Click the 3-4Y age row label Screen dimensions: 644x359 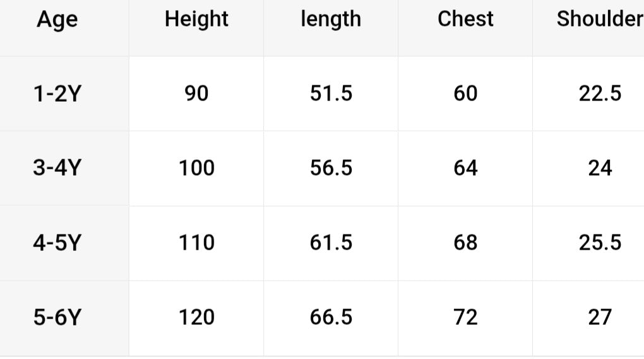pos(57,168)
